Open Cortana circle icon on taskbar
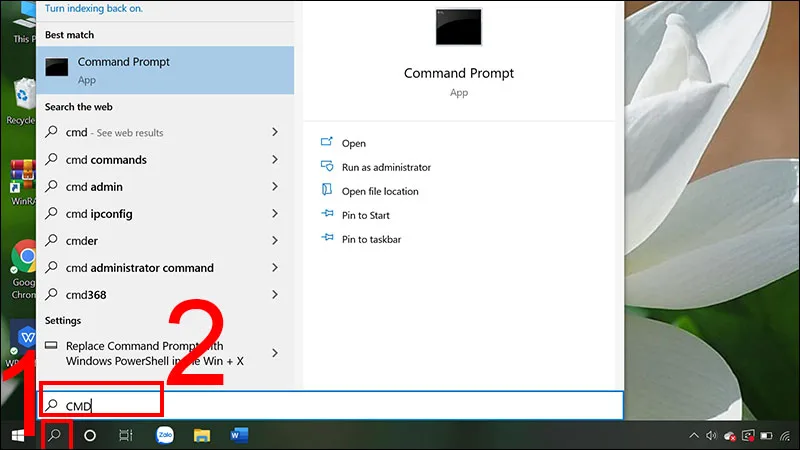The image size is (800, 450). (90, 436)
